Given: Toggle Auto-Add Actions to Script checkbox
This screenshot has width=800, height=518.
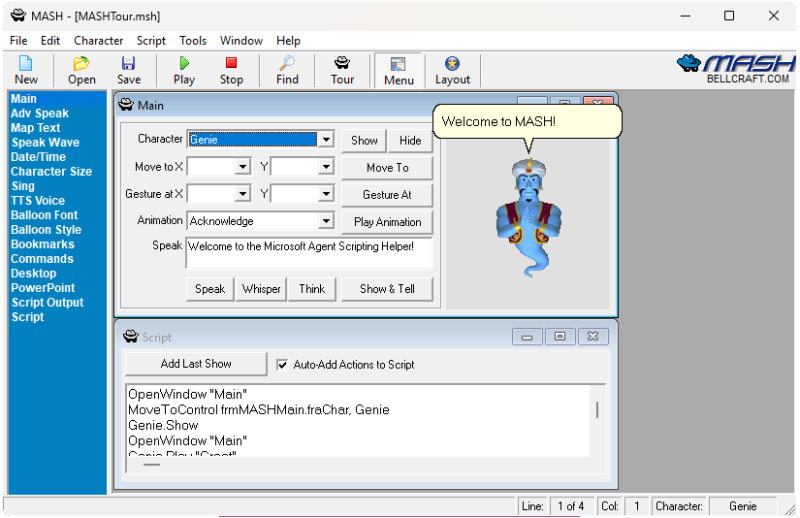Looking at the screenshot, I should (282, 365).
